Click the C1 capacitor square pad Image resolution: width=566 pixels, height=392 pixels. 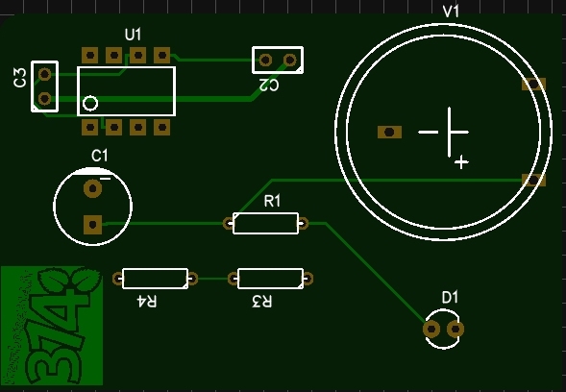(x=93, y=225)
